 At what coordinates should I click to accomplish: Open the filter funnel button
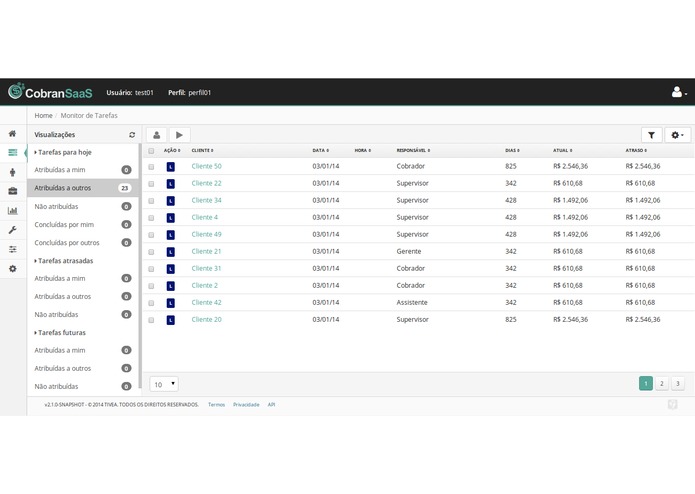pos(652,135)
